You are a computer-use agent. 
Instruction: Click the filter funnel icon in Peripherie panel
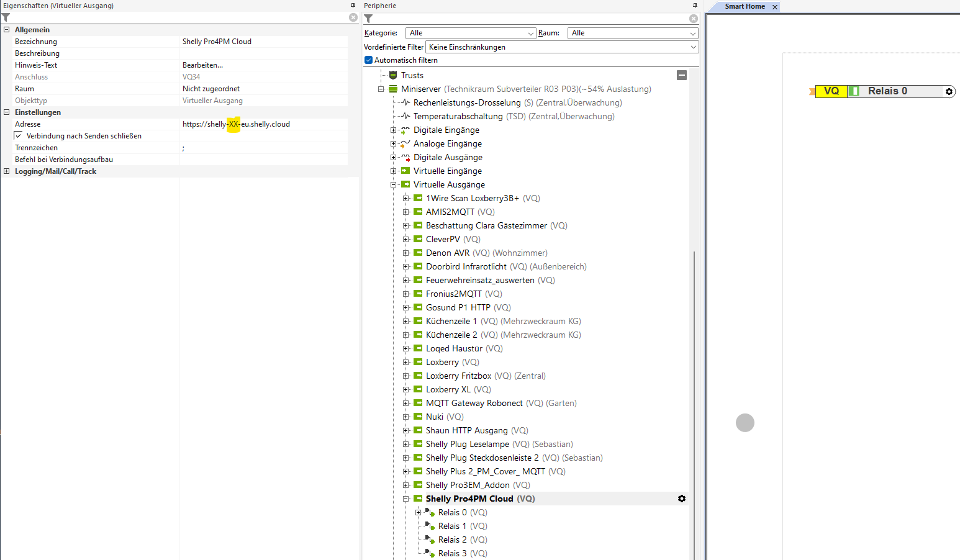368,19
